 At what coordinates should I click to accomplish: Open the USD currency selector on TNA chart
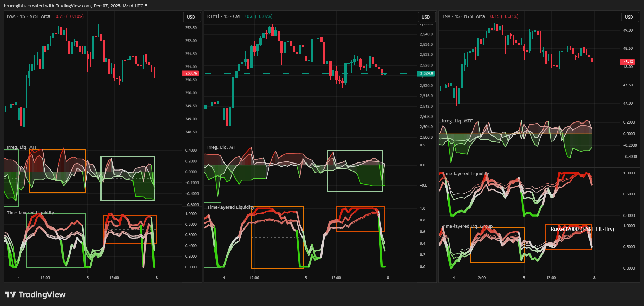(x=629, y=17)
